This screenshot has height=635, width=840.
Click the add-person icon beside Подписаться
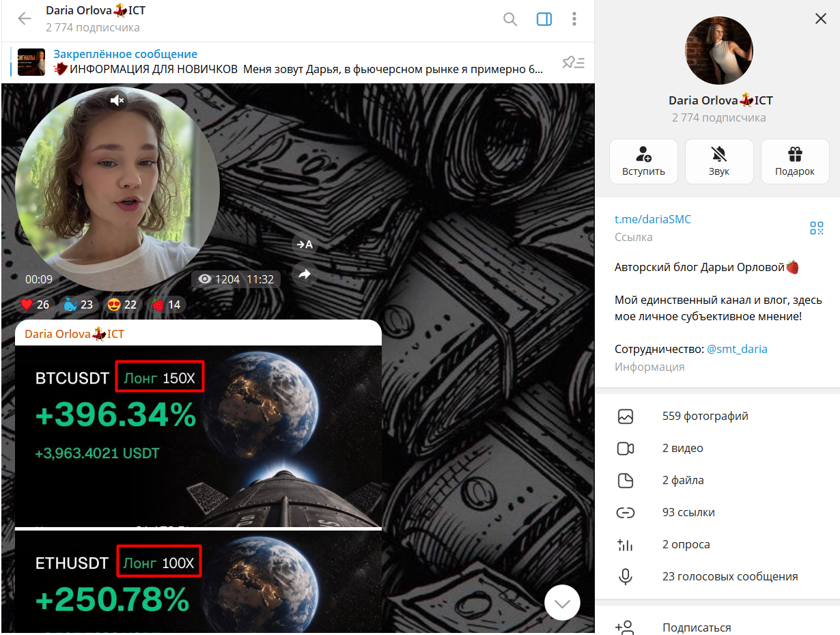point(626,627)
